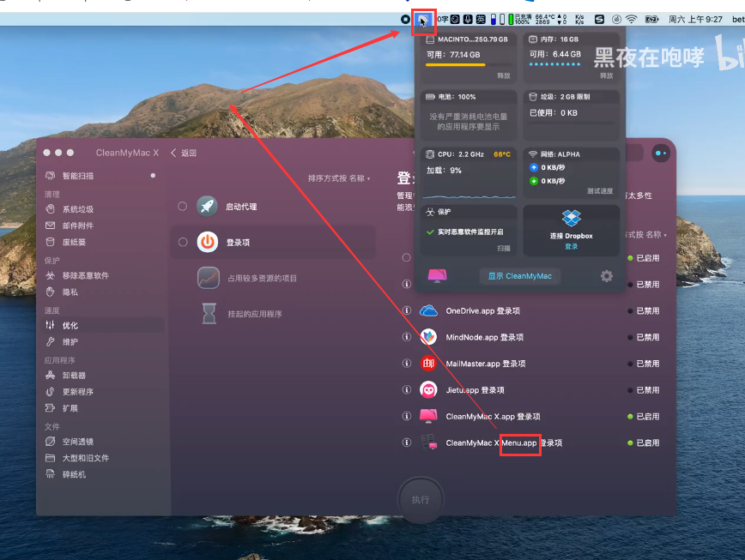This screenshot has height=560, width=745.
Task: Click the rocket icon for 启动代理
Action: [x=207, y=207]
